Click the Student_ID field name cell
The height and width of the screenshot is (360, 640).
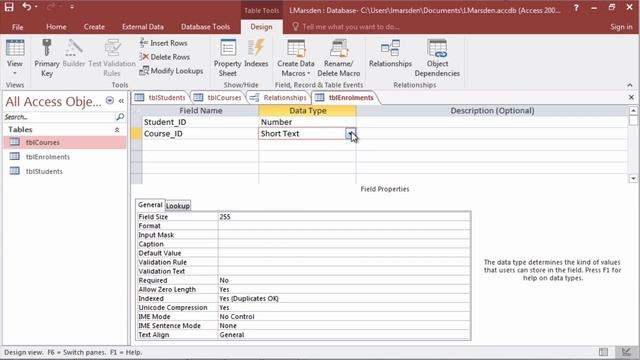[200, 122]
